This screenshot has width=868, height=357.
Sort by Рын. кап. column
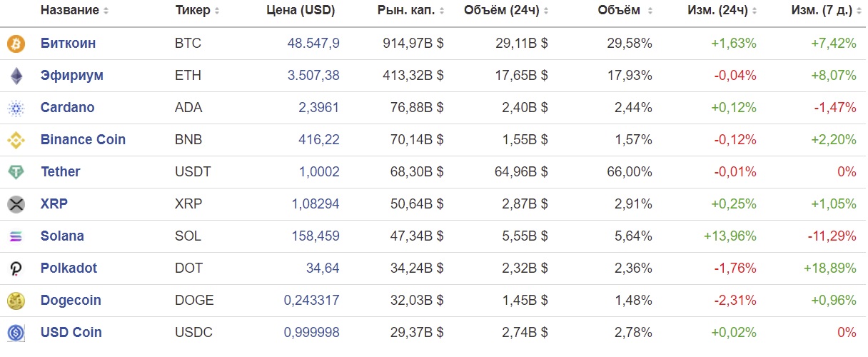pos(405,11)
